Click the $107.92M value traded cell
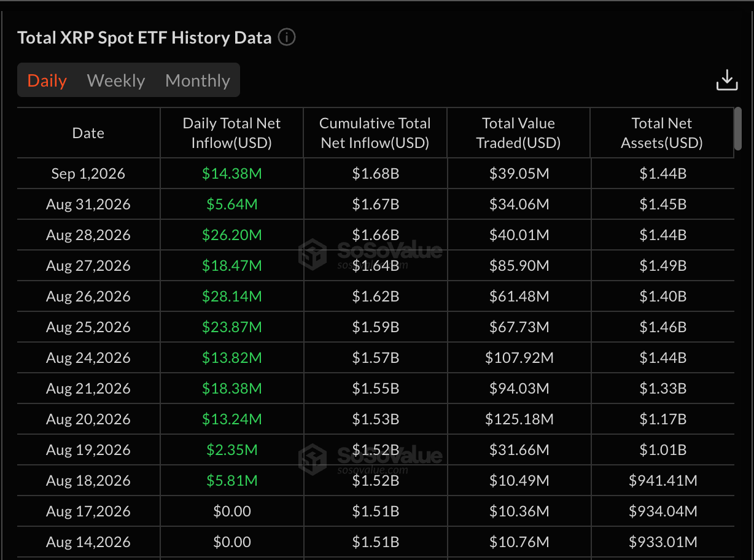754x560 pixels. [519, 358]
